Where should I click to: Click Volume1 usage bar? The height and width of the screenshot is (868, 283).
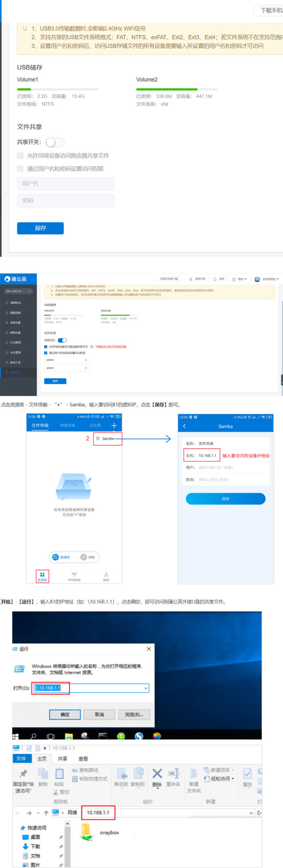point(58,90)
